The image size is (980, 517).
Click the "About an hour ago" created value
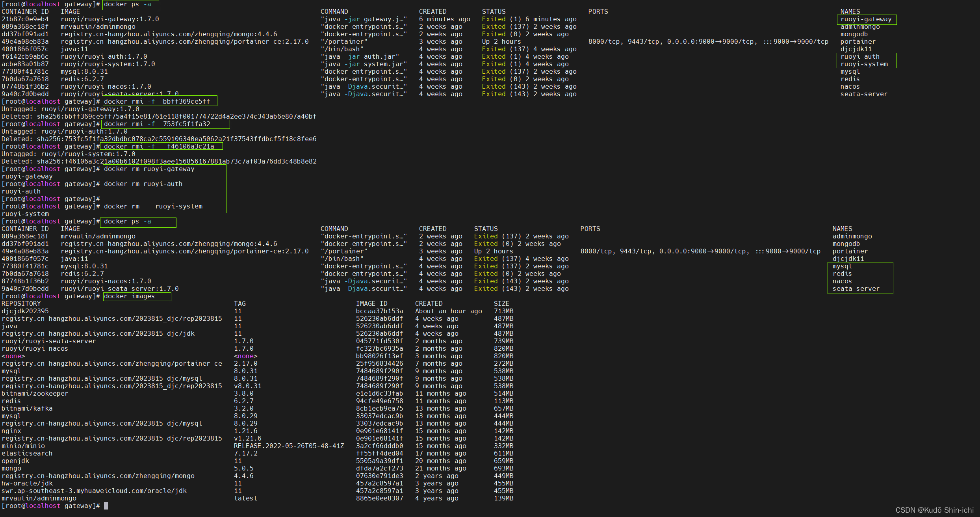pos(449,311)
